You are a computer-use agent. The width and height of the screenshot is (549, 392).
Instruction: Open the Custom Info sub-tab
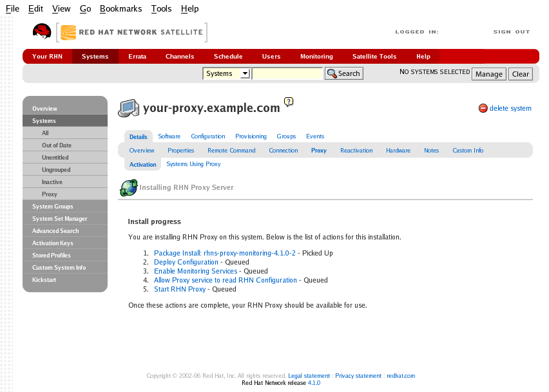click(x=468, y=151)
